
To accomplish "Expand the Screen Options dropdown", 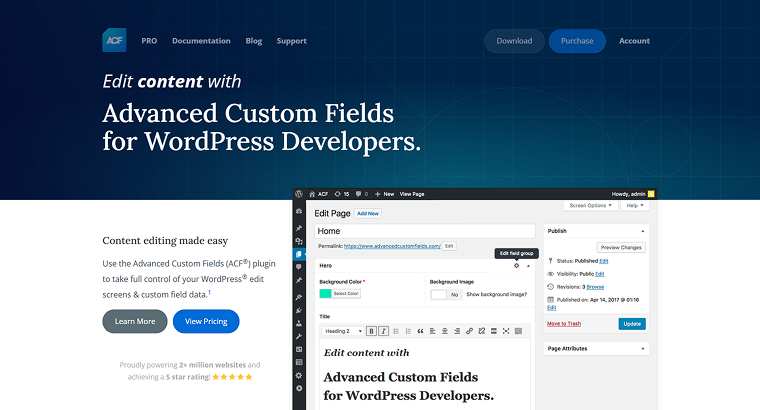I will pos(590,205).
